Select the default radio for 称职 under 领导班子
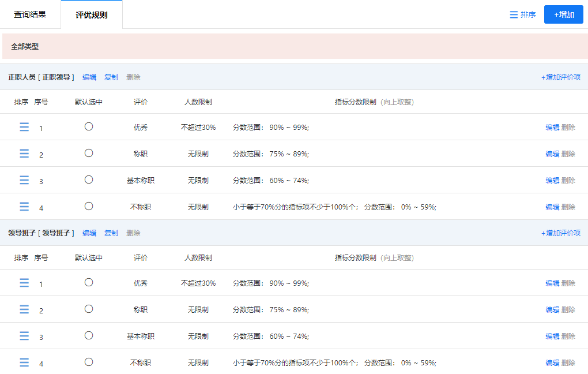Image resolution: width=588 pixels, height=374 pixels. pyautogui.click(x=88, y=308)
